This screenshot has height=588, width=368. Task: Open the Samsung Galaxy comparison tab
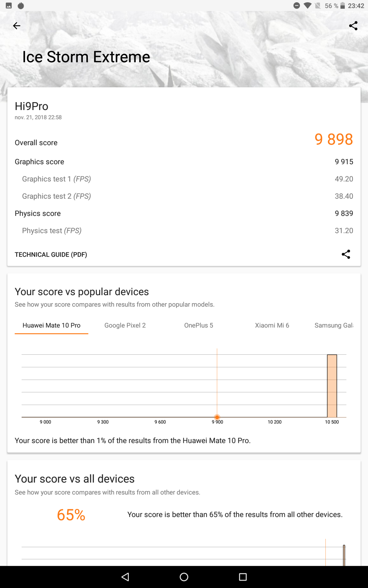pos(333,325)
